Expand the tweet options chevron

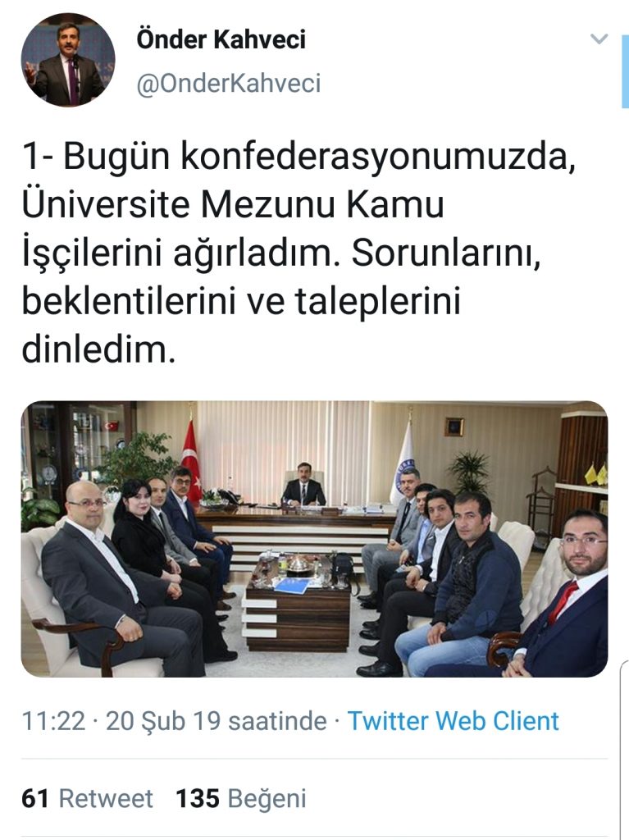coord(599,39)
